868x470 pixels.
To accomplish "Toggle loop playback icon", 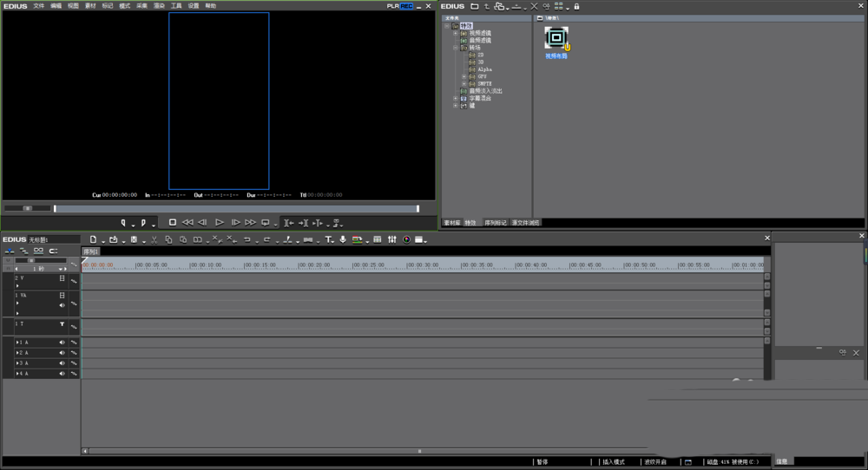I will (x=265, y=223).
